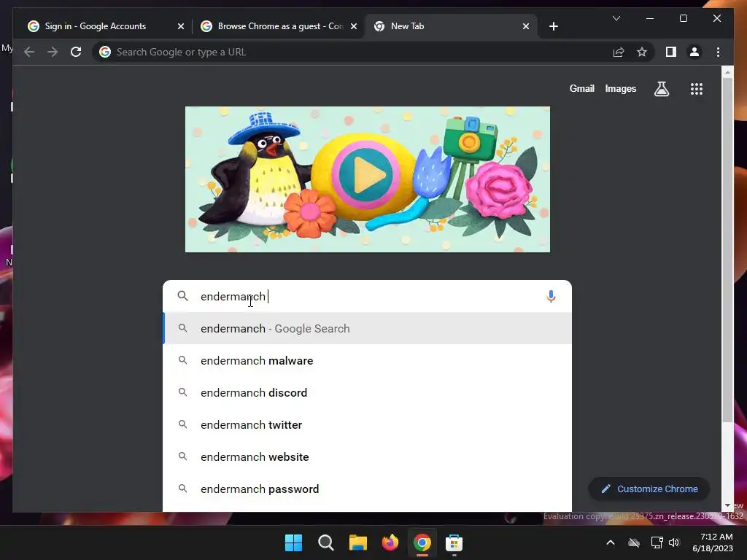Open the Windows Start menu

[293, 542]
